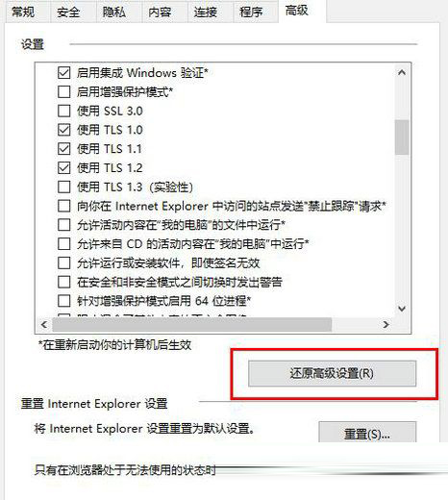Toggle 使用 TLS 1.2 checkbox
Screen dimensions: 448x500
(64, 168)
